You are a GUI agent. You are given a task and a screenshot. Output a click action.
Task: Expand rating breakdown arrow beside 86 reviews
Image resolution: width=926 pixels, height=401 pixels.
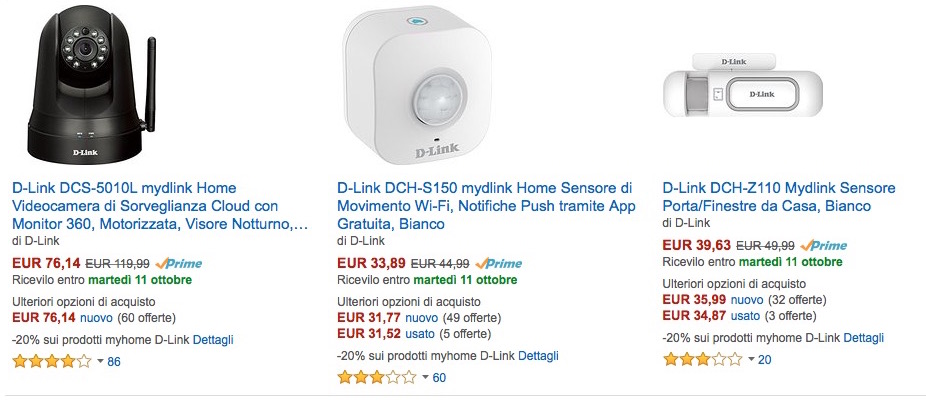click(99, 361)
